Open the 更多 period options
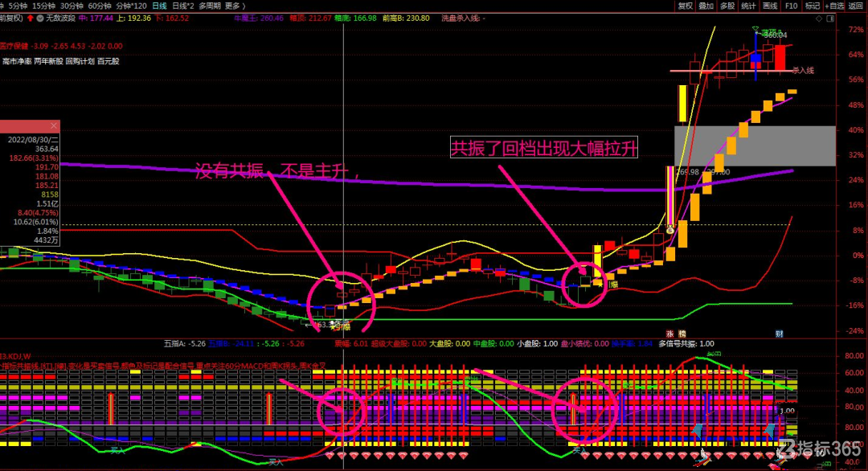This screenshot has width=868, height=471. coord(234,6)
